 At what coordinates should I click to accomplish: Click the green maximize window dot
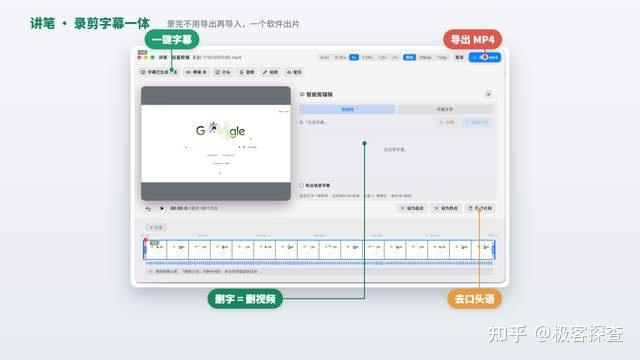(x=153, y=58)
